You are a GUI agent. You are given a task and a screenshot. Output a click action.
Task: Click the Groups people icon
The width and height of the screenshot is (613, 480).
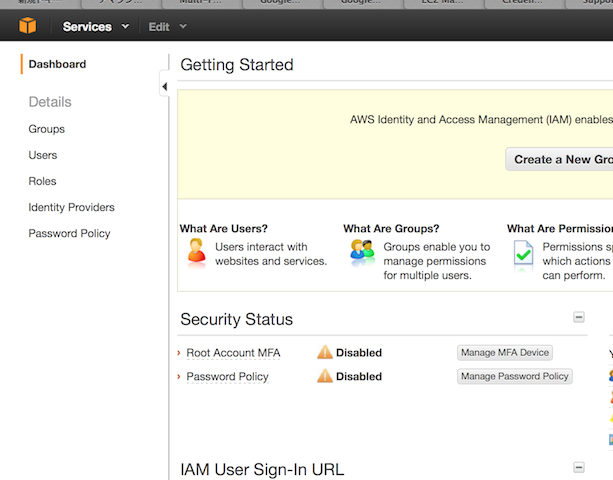(x=362, y=253)
